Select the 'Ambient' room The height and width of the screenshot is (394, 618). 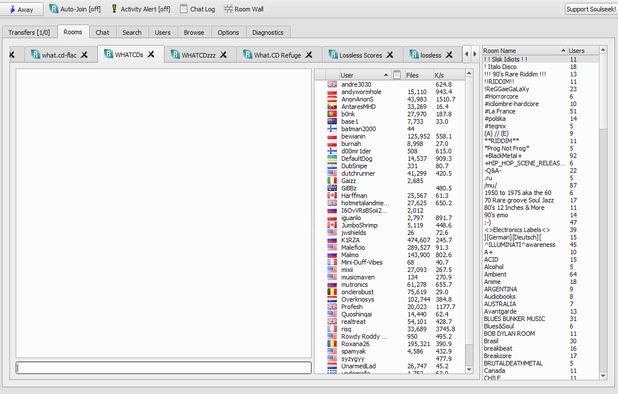point(541,274)
